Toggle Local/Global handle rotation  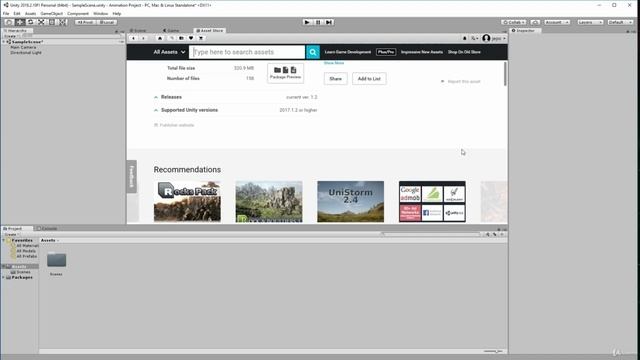pyautogui.click(x=107, y=22)
